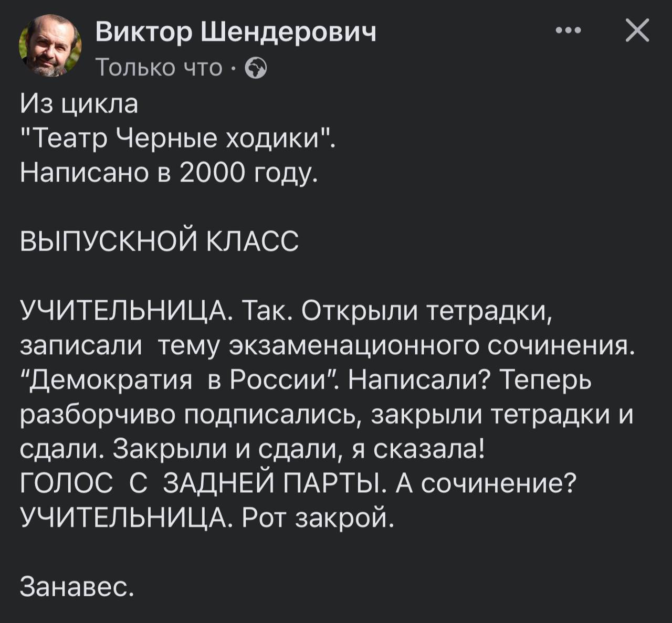Click the line about 'экзаменационного сочинения'
This screenshot has width=672, height=623.
[327, 346]
